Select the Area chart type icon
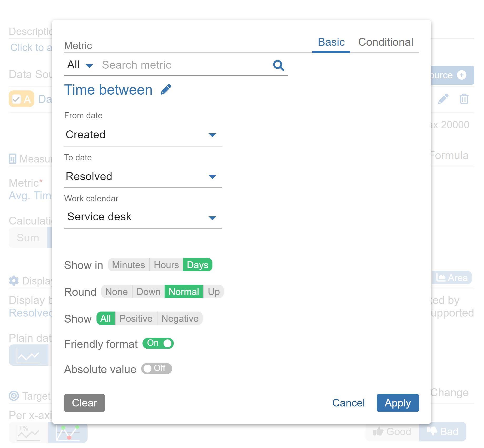This screenshot has width=484, height=448. tap(442, 278)
